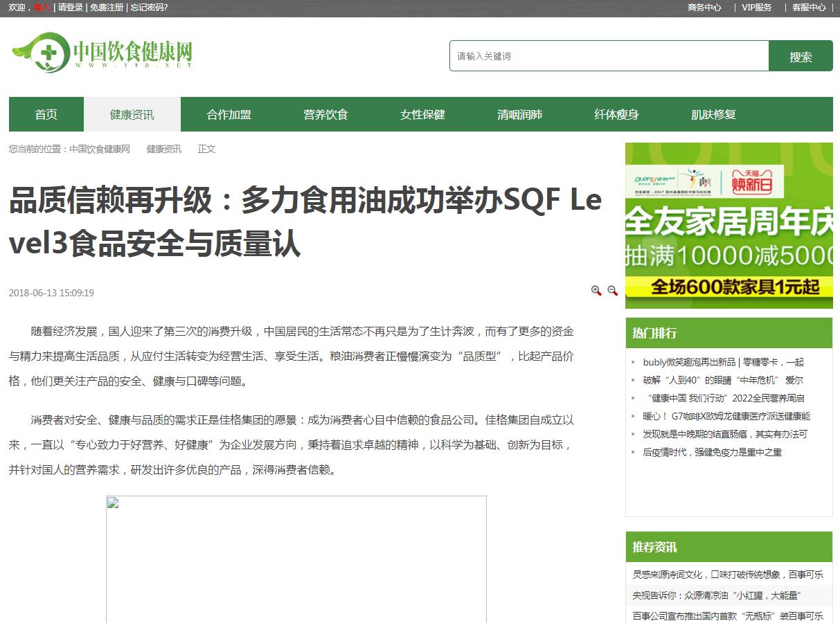Click breadcrumb link 中国饮食健康网
The height and width of the screenshot is (623, 840).
[x=100, y=149]
